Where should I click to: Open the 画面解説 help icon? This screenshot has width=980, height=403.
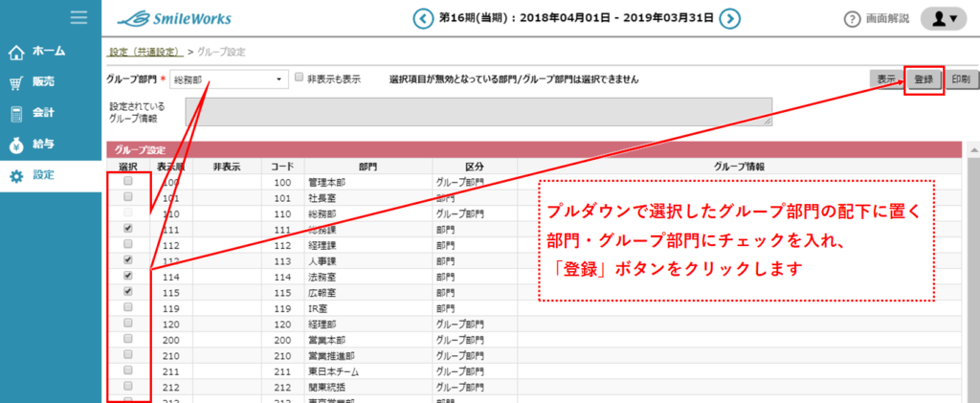(852, 19)
